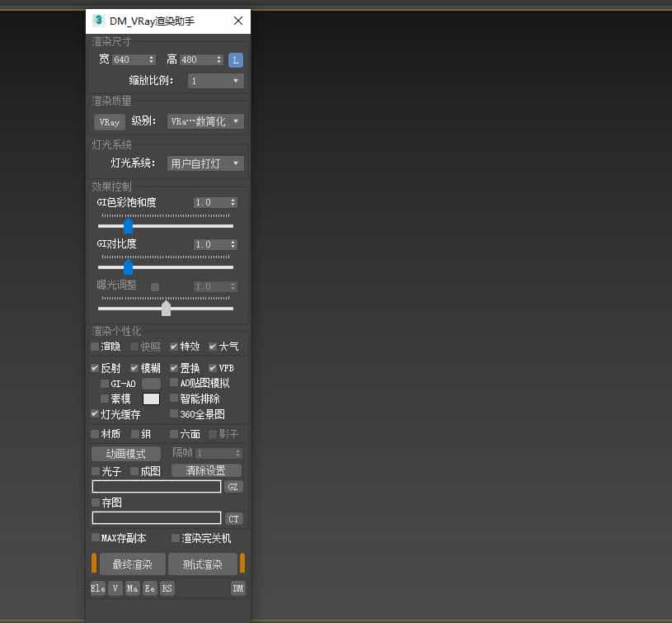This screenshot has width=672, height=623.
Task: Uncheck the VFB checkbox
Action: point(213,368)
